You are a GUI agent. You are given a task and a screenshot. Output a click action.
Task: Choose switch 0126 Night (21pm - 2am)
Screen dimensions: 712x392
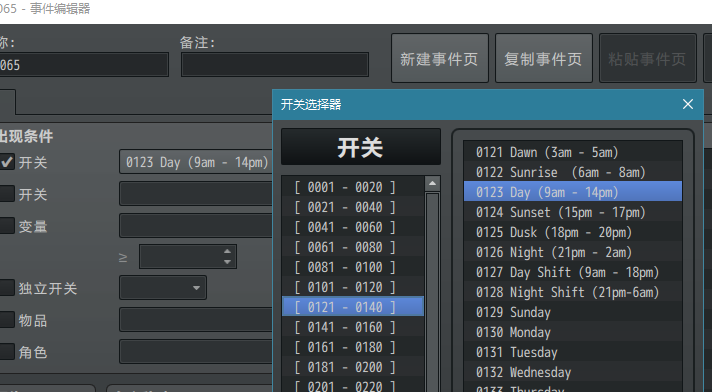click(573, 252)
